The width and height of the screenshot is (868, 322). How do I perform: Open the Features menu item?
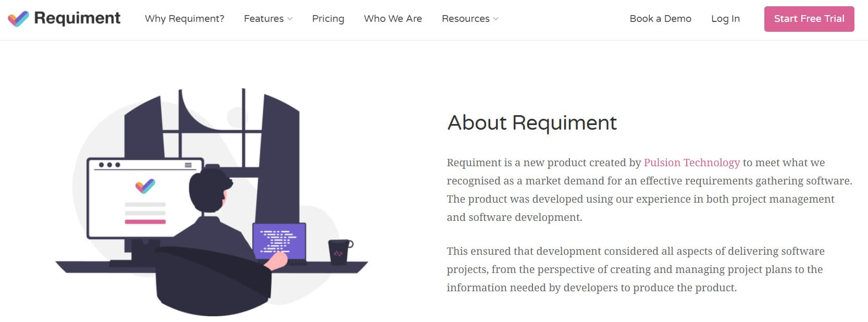[264, 19]
